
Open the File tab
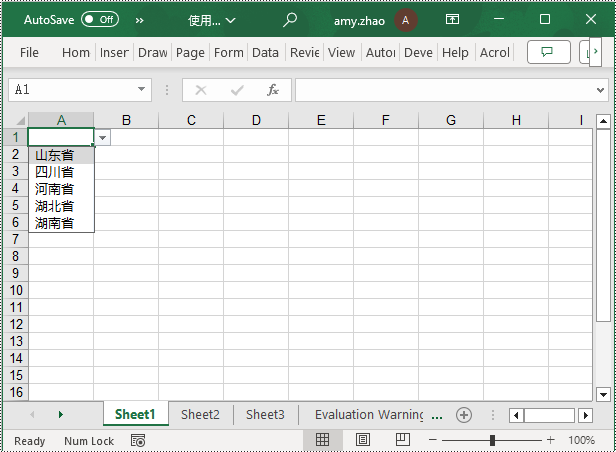29,53
